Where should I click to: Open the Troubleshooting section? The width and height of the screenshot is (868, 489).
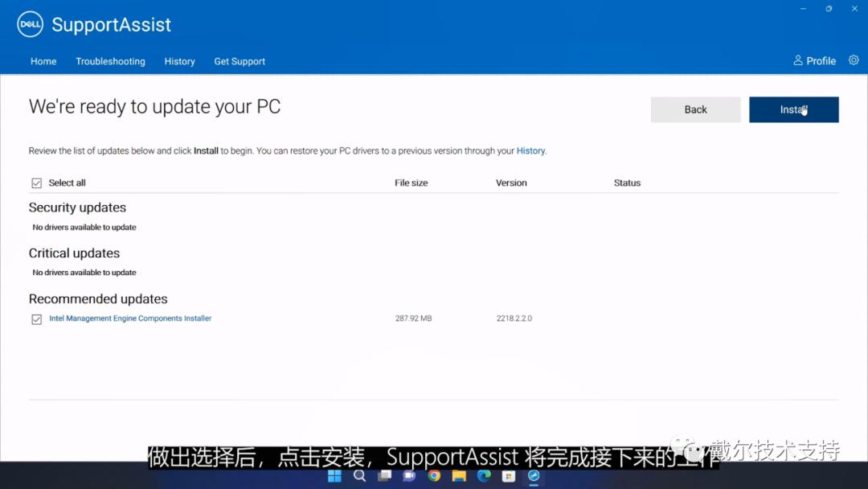(x=110, y=61)
